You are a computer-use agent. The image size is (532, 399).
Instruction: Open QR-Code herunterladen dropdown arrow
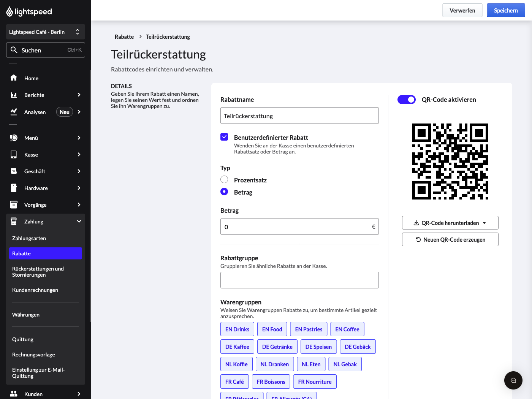coord(484,223)
